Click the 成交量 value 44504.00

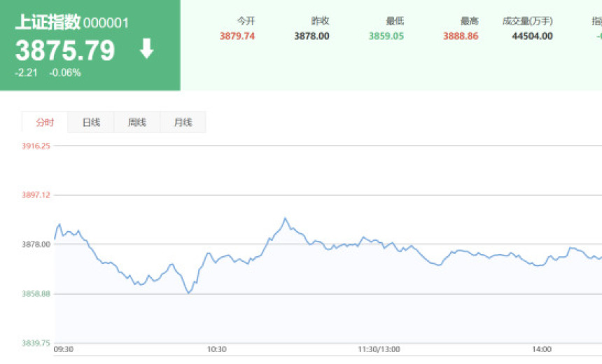pos(532,36)
